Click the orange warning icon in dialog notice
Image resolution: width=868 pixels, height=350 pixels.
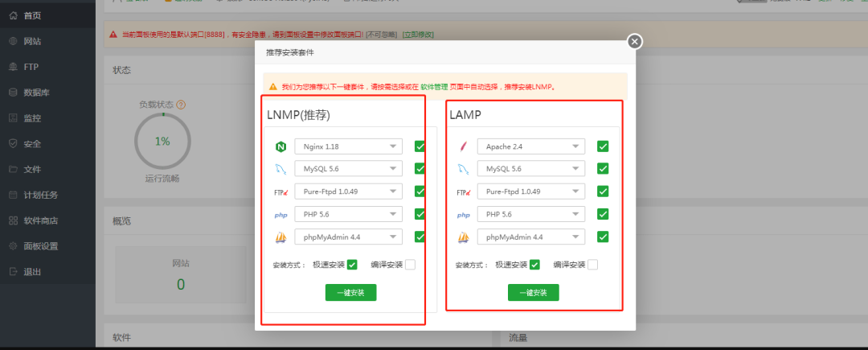272,87
